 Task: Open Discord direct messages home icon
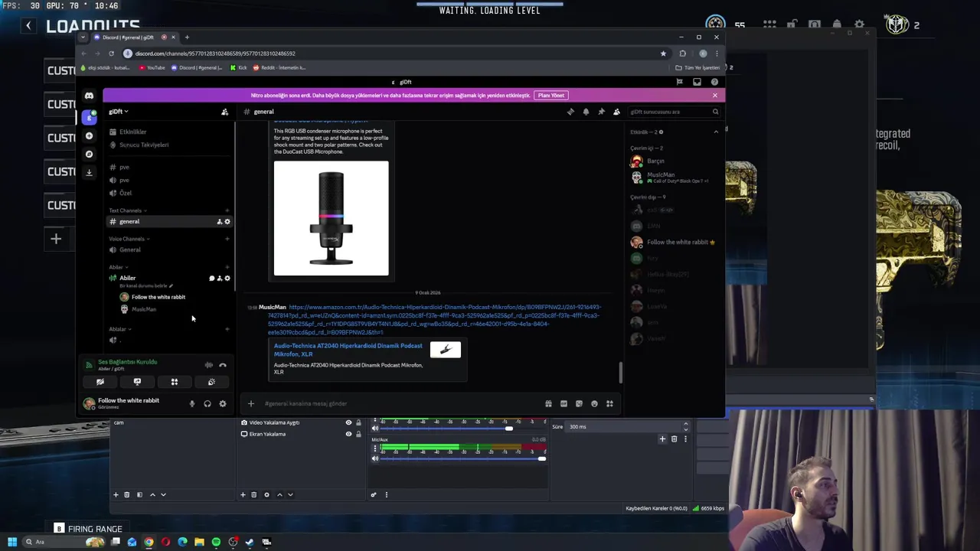[89, 96]
